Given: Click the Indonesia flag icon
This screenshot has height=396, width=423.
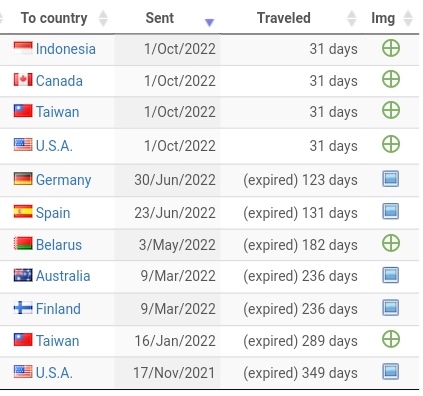Looking at the screenshot, I should 23,48.
